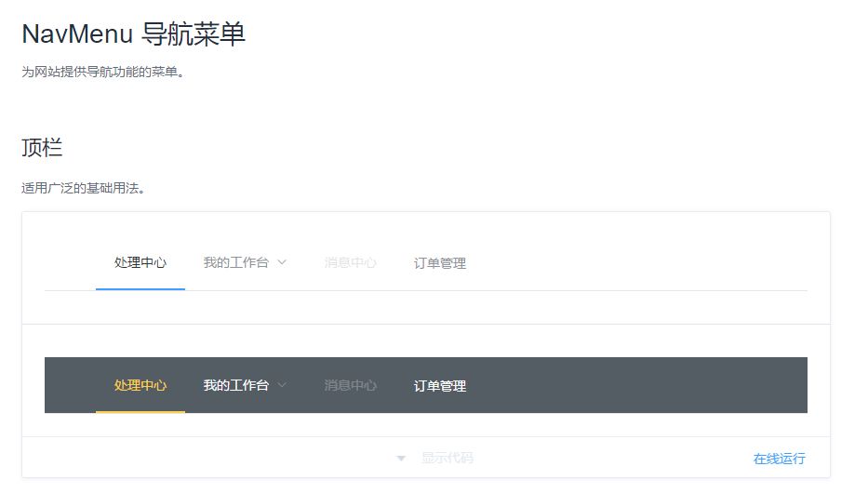Click disabled 消息中心 in the light menu
Viewport: 868px width, 493px height.
coord(350,262)
